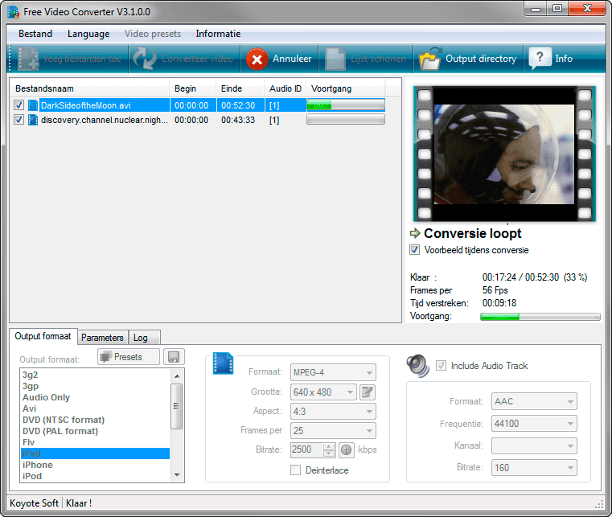Viewport: 612px width, 517px height.
Task: Click the DarkSideoftheMoon.avi row progress bar
Action: [x=345, y=105]
